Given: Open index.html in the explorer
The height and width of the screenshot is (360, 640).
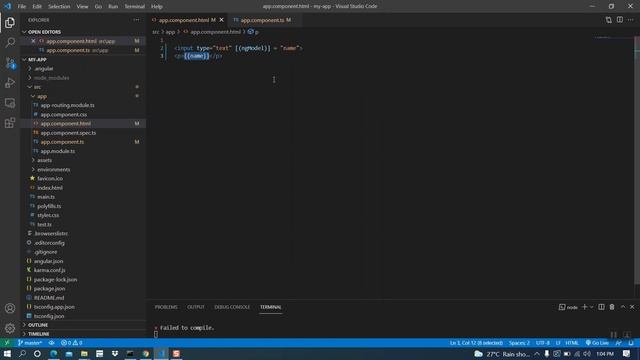Looking at the screenshot, I should (x=50, y=188).
